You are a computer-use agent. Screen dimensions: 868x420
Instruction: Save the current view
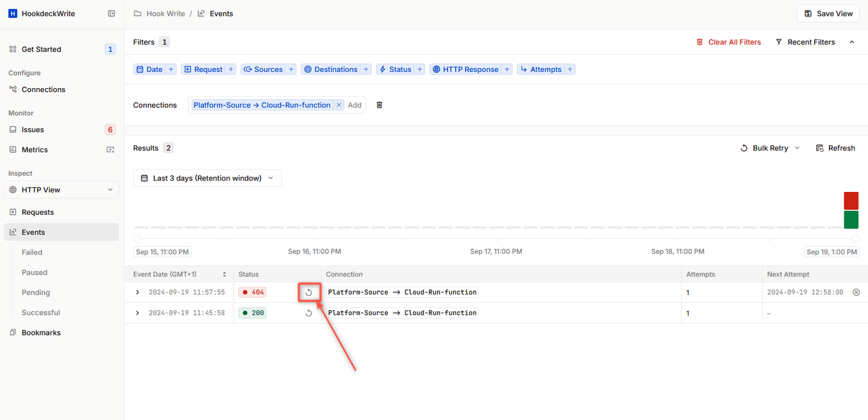[828, 13]
